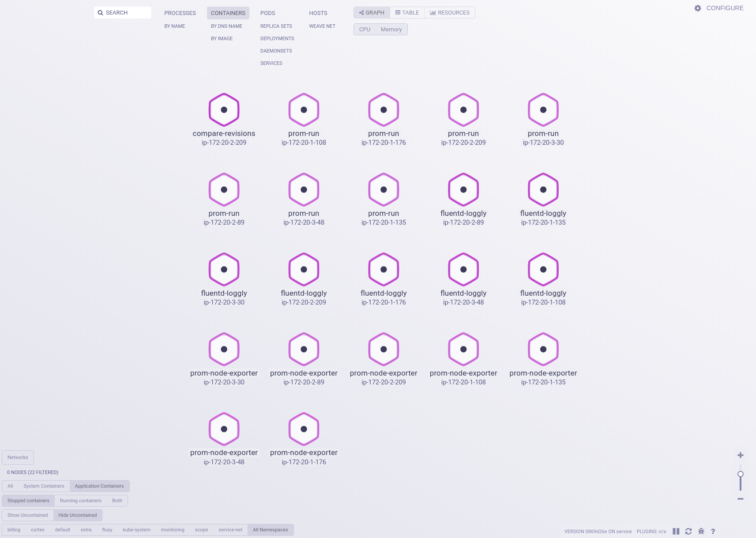
Task: Open the compare-revisions container node
Action: [x=224, y=110]
